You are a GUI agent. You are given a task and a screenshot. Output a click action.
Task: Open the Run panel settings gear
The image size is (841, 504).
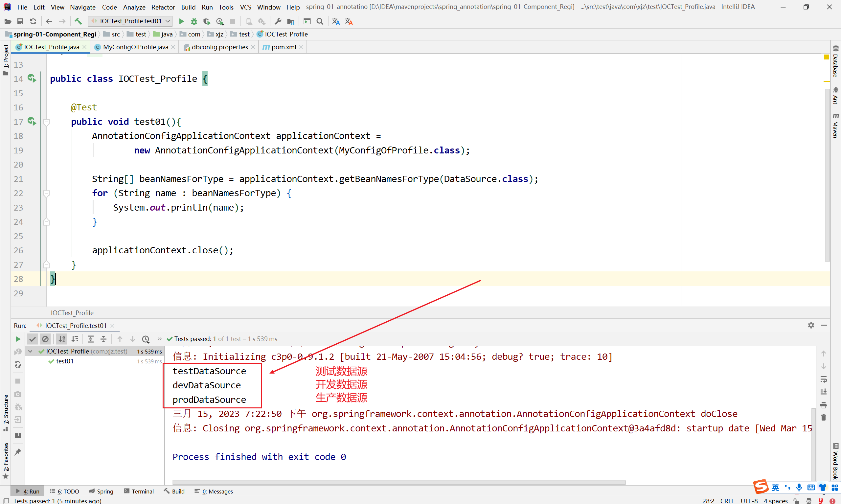(811, 325)
